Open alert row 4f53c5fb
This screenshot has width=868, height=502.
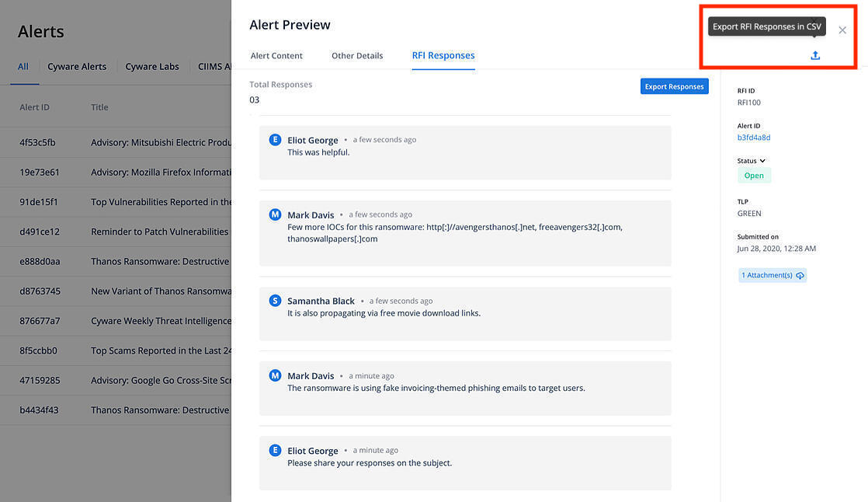coord(37,143)
